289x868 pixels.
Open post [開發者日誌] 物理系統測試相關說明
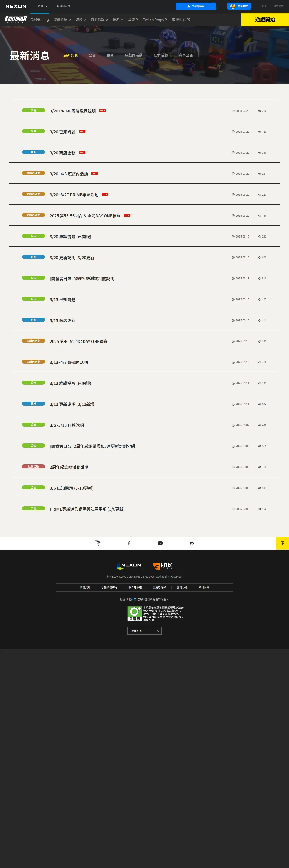[x=82, y=278]
